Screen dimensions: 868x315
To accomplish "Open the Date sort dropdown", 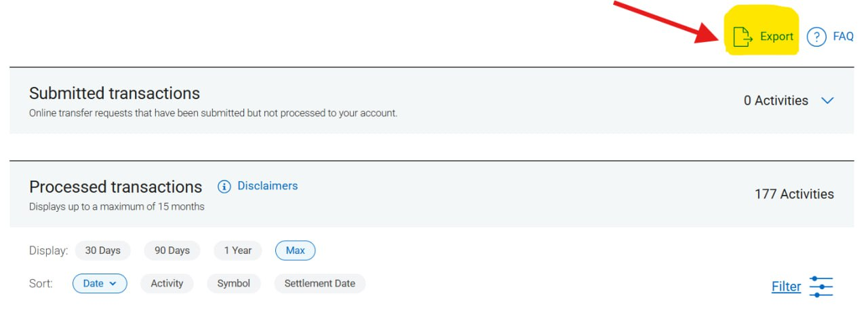I will [100, 284].
